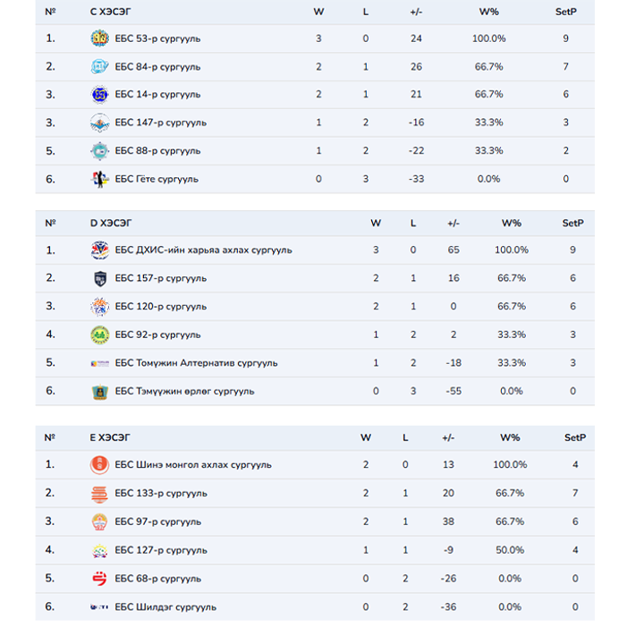Image resolution: width=644 pixels, height=644 pixels.
Task: Click the ЕБС Шинэ монгол ахлах logo
Action: pyautogui.click(x=99, y=465)
